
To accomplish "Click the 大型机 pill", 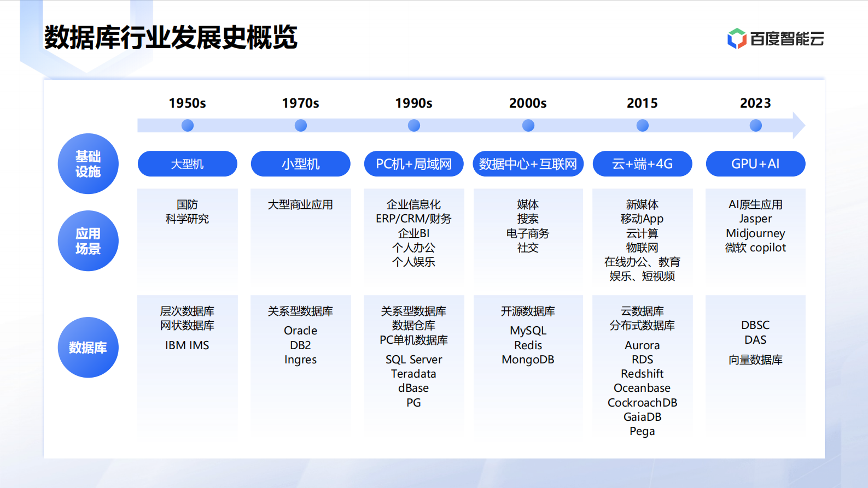I will point(188,164).
